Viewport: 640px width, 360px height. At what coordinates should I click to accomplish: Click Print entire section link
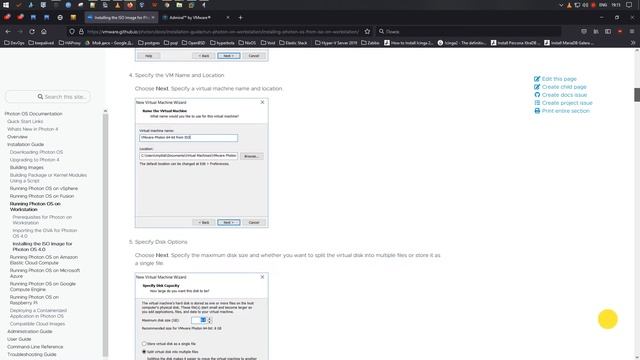[x=562, y=111]
